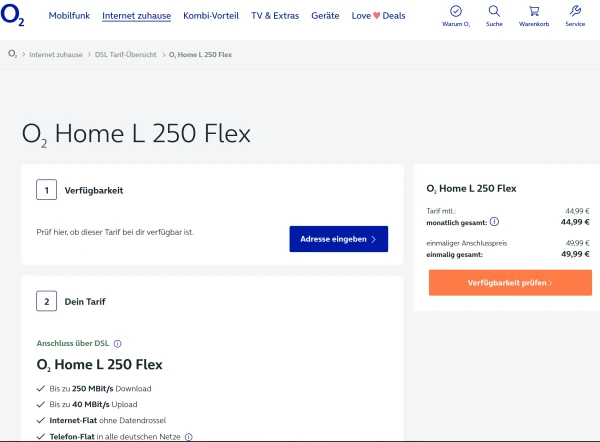The height and width of the screenshot is (442, 600).
Task: Click the O2 breadcrumb home icon
Action: (12, 54)
